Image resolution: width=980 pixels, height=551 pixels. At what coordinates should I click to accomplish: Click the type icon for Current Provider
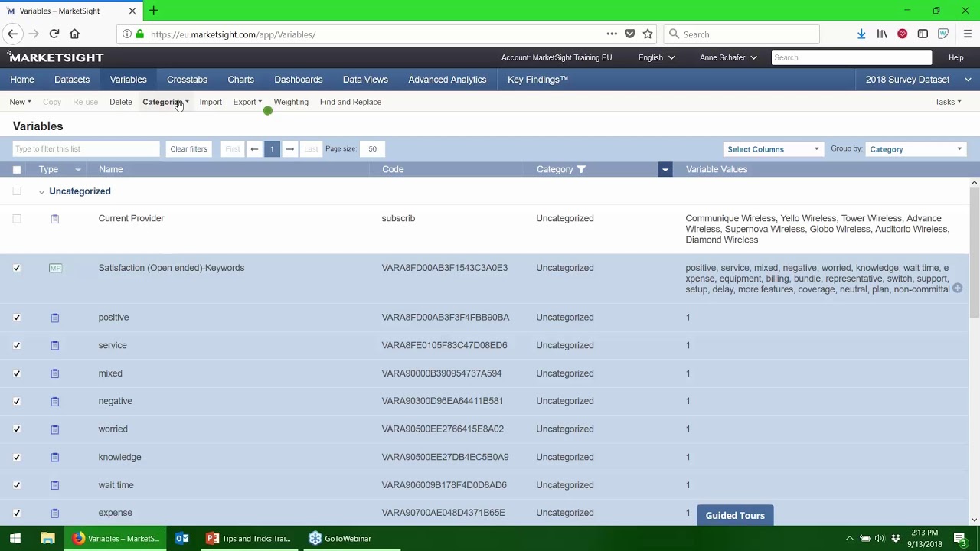click(54, 219)
